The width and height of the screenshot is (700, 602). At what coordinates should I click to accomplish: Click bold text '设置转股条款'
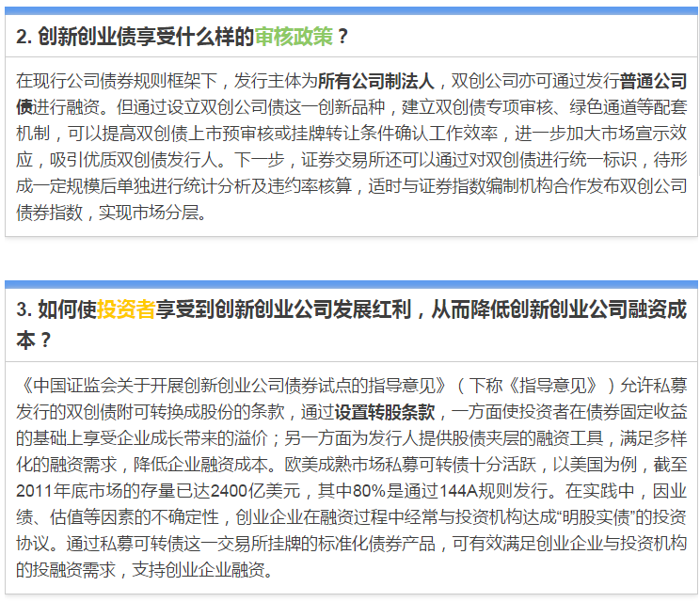point(385,412)
